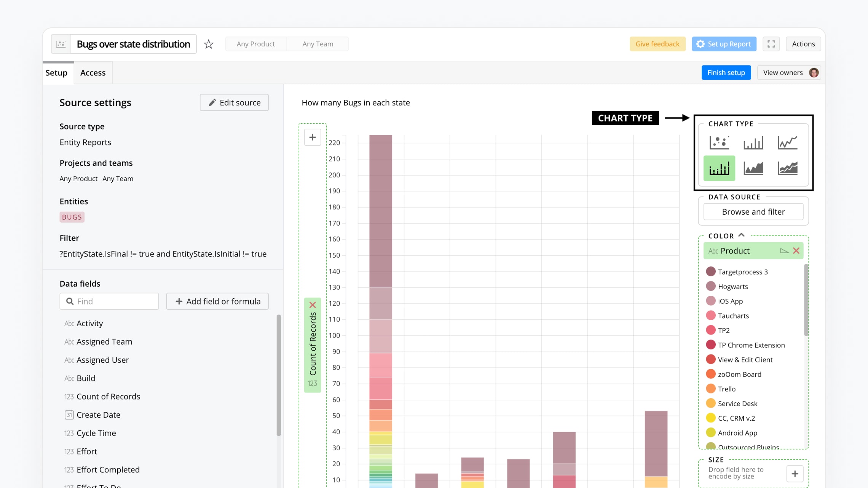The width and height of the screenshot is (868, 488).
Task: Click the owner avatar in View owners
Action: (x=814, y=72)
